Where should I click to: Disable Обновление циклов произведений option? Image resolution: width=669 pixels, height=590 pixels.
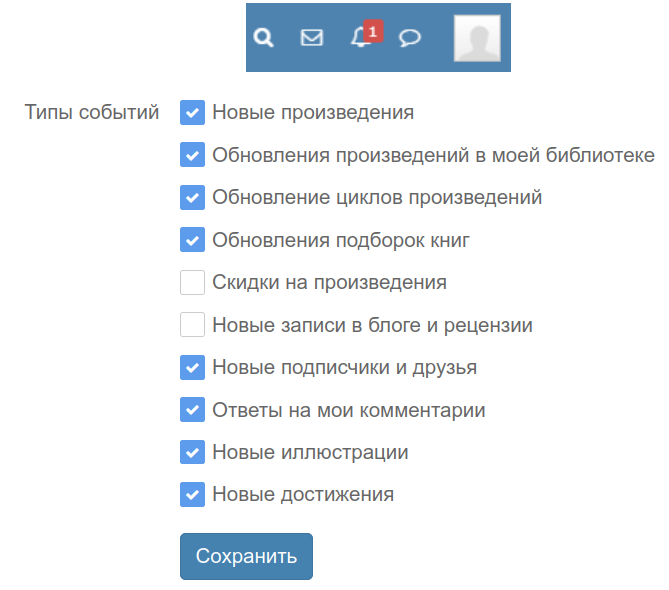(x=193, y=197)
